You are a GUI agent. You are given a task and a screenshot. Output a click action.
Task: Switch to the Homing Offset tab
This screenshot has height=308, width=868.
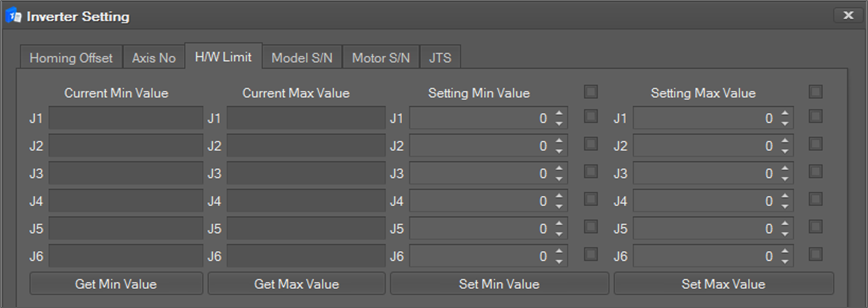tap(71, 58)
